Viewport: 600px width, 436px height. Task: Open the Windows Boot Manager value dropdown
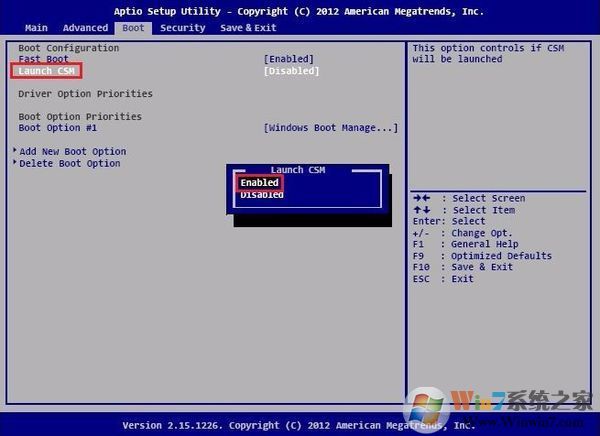point(331,128)
